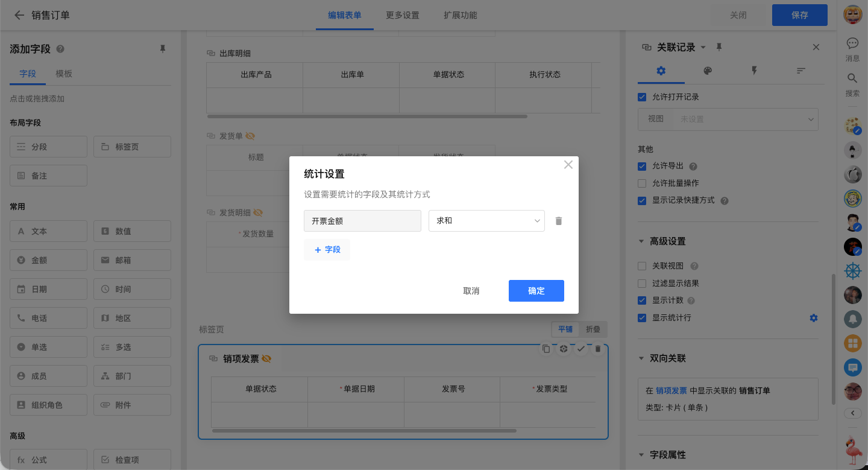Click 确定 in 统计设置 dialog
This screenshot has width=868, height=470.
tap(536, 291)
